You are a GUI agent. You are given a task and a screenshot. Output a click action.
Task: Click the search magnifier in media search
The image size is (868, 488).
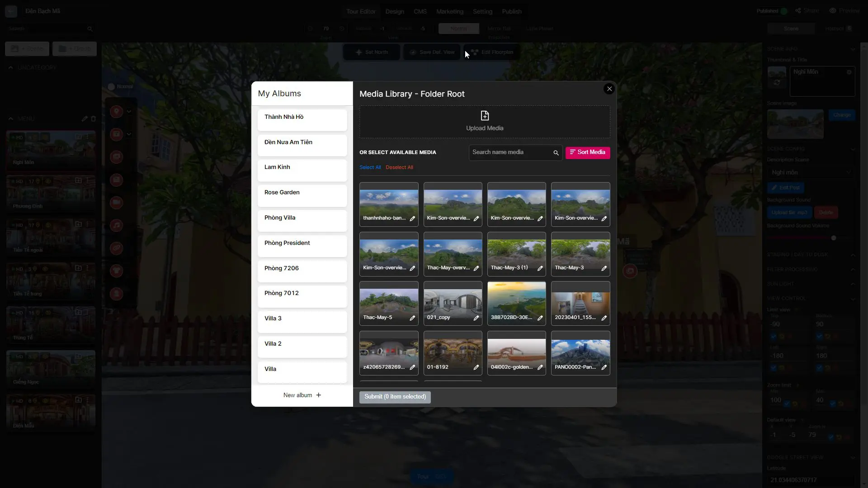[x=556, y=153]
